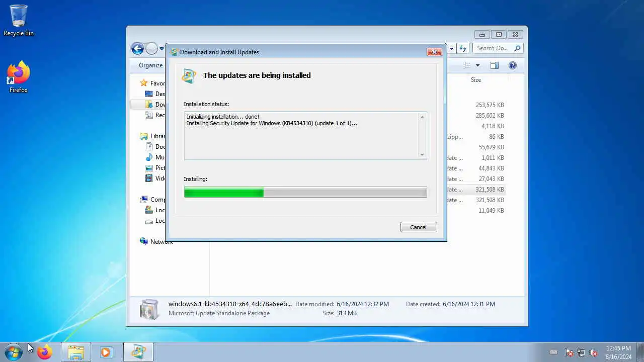Click the network tray icon

581,352
